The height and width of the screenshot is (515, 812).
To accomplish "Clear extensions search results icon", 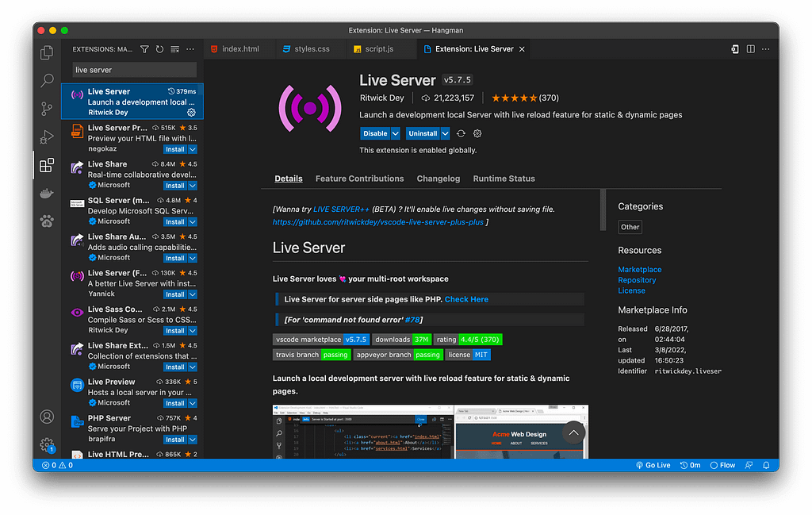I will tap(175, 49).
